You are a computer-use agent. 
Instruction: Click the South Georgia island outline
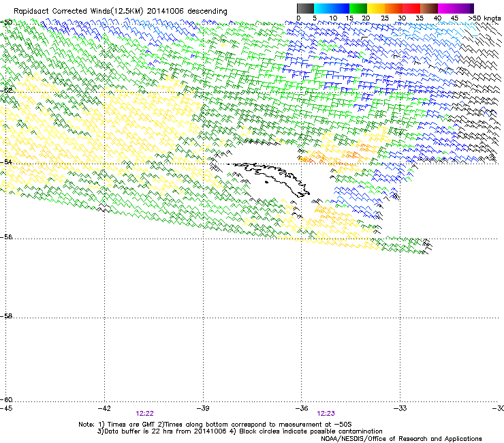click(272, 179)
